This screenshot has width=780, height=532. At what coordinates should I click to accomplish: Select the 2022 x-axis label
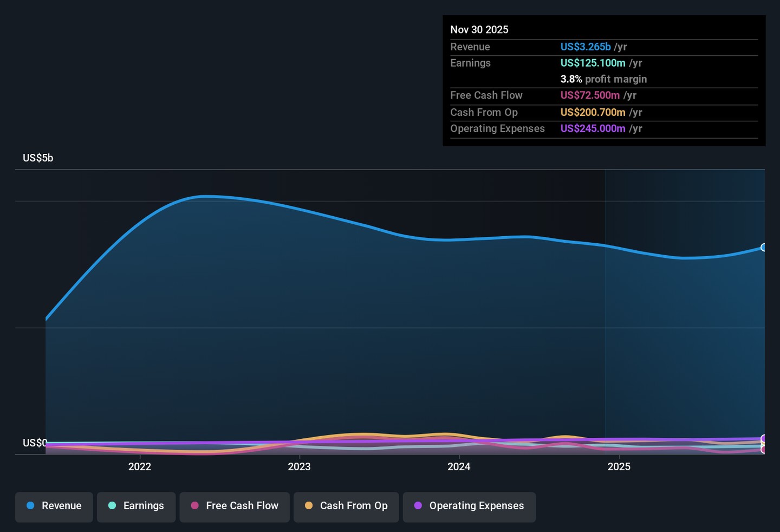(139, 466)
